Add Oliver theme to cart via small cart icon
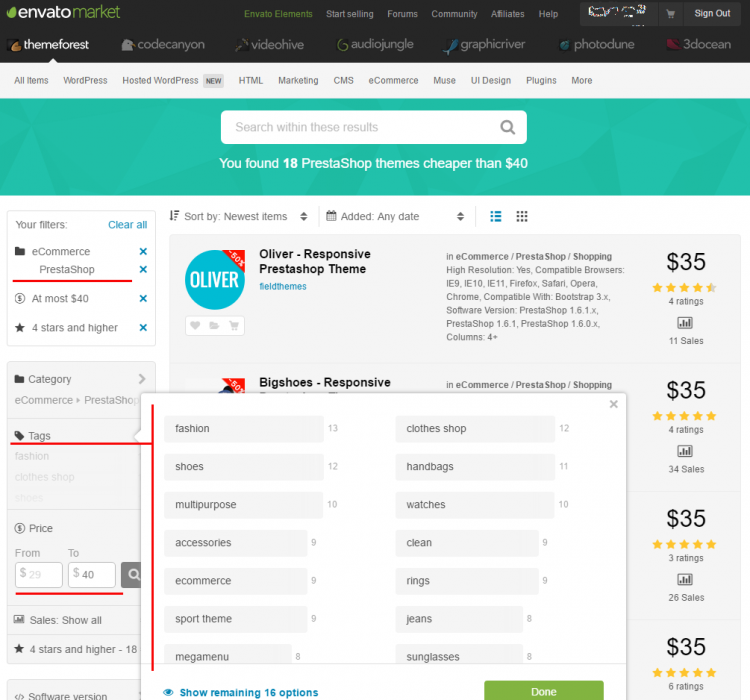The image size is (750, 700). coord(234,325)
